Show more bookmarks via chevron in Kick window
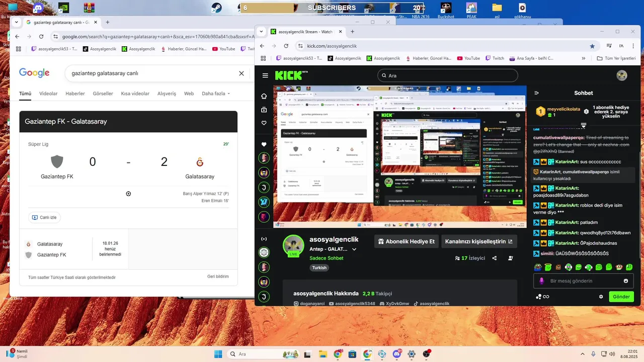The image size is (644, 362). (584, 58)
